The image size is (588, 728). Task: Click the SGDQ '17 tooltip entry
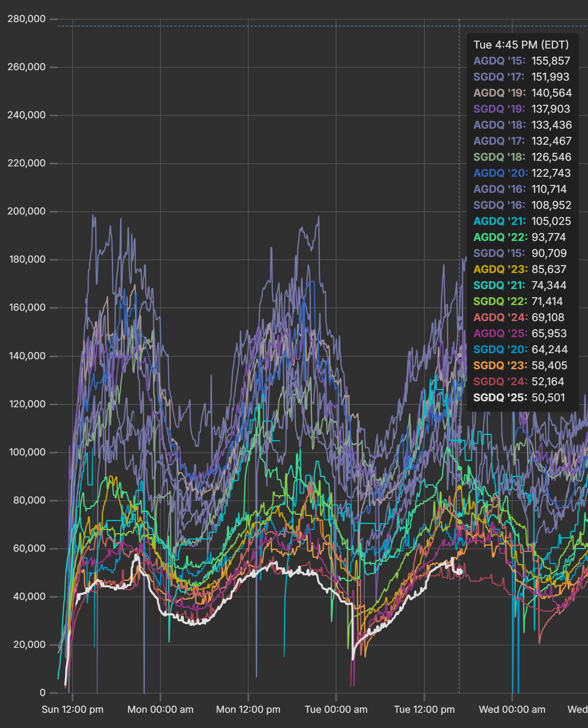tap(521, 77)
